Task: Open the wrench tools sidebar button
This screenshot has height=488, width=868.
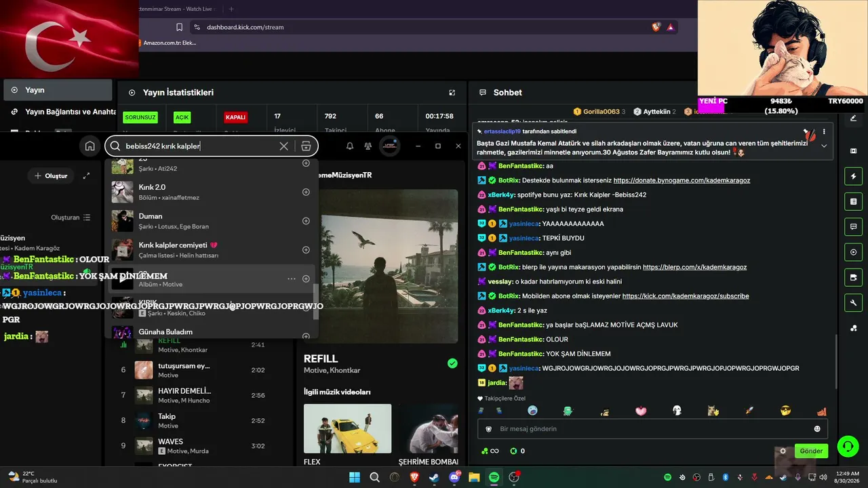Action: click(x=853, y=302)
